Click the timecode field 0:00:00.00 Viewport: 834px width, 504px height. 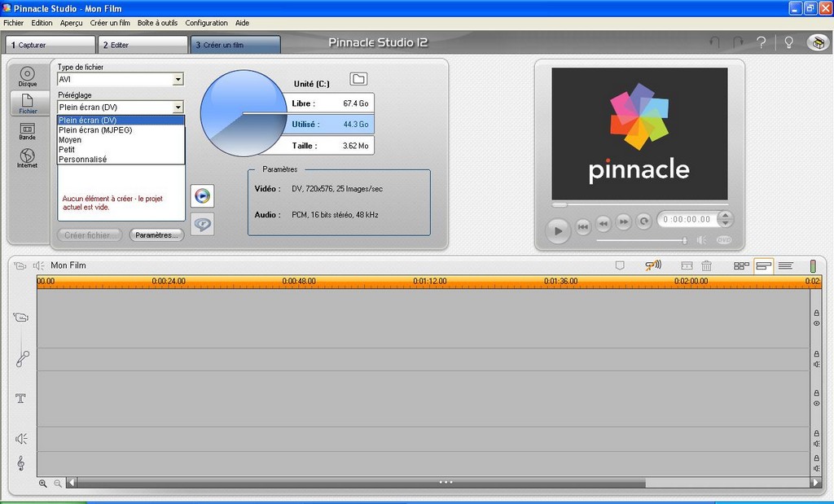click(x=687, y=219)
